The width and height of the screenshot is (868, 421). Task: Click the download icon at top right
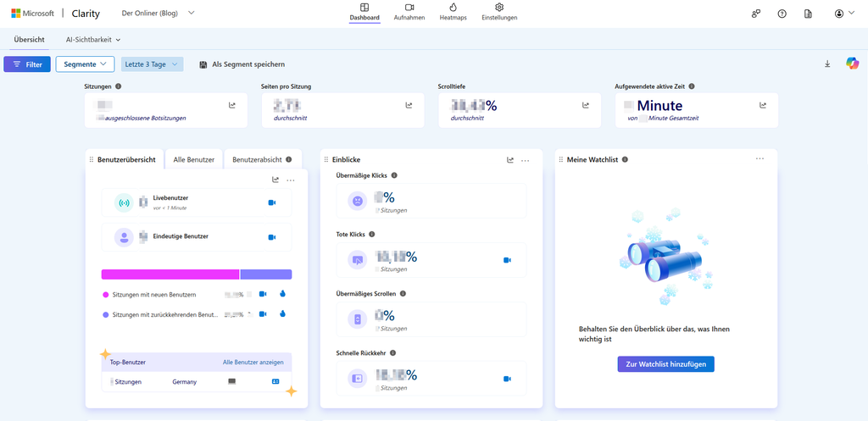827,64
